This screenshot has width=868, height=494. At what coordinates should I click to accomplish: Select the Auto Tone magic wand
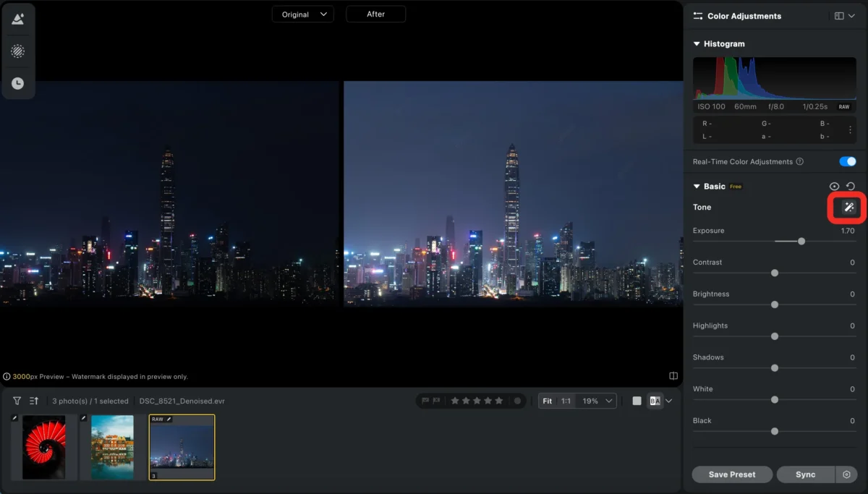(846, 208)
